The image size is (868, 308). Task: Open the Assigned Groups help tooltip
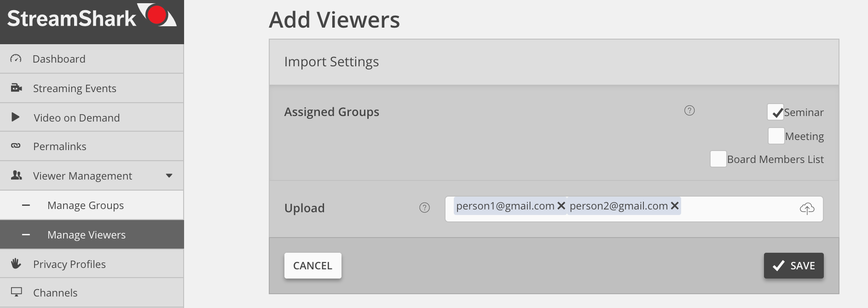[689, 110]
